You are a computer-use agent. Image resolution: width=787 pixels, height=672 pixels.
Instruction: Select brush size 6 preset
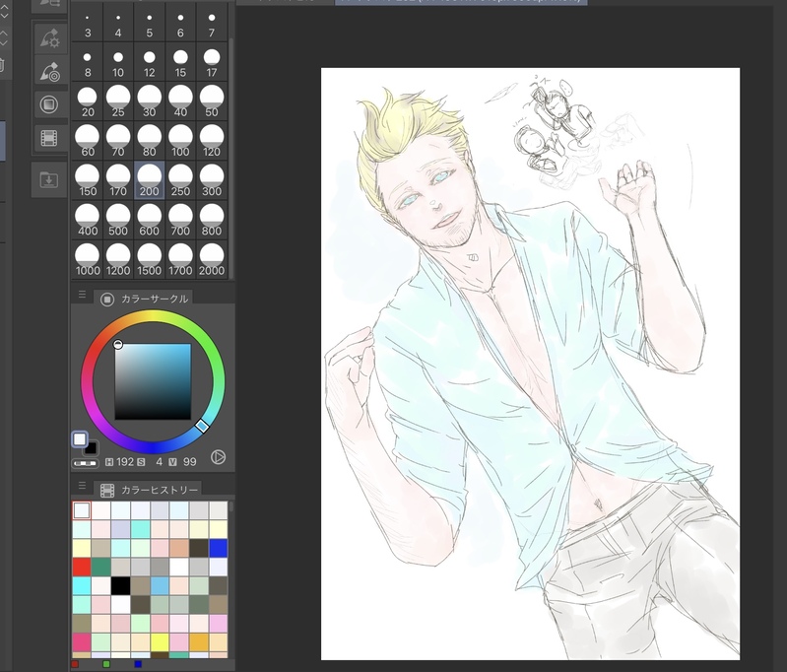pos(180,24)
